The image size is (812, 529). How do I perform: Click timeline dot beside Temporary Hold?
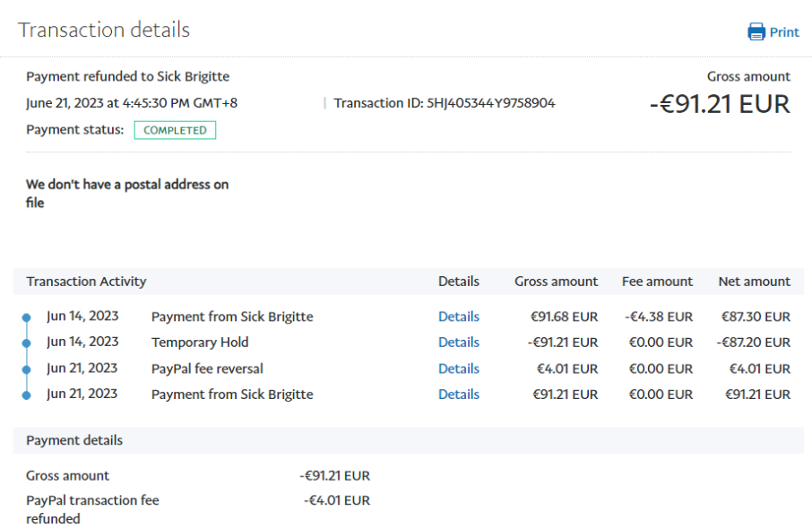click(26, 343)
